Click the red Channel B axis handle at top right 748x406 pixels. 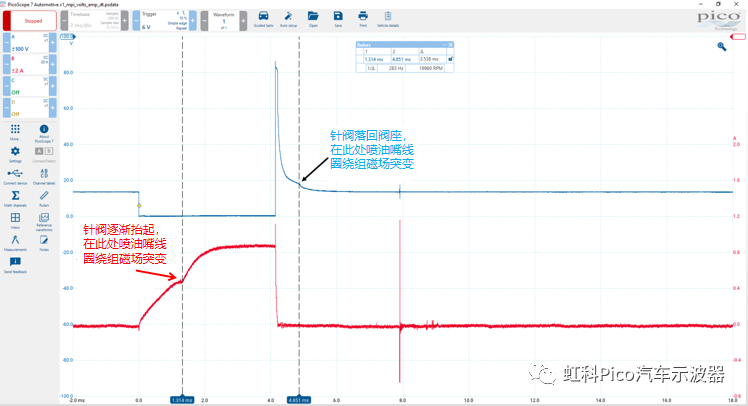tap(738, 37)
